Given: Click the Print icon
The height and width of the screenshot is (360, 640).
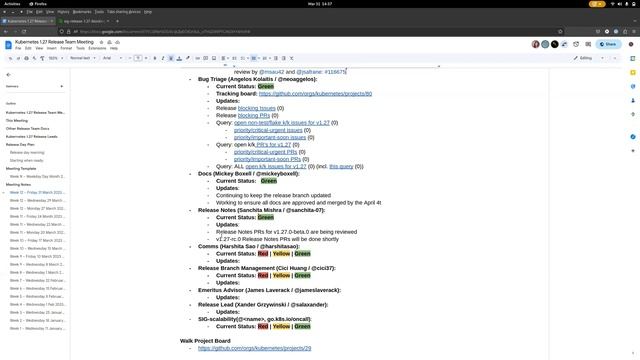Looking at the screenshot, I should click(x=27, y=58).
